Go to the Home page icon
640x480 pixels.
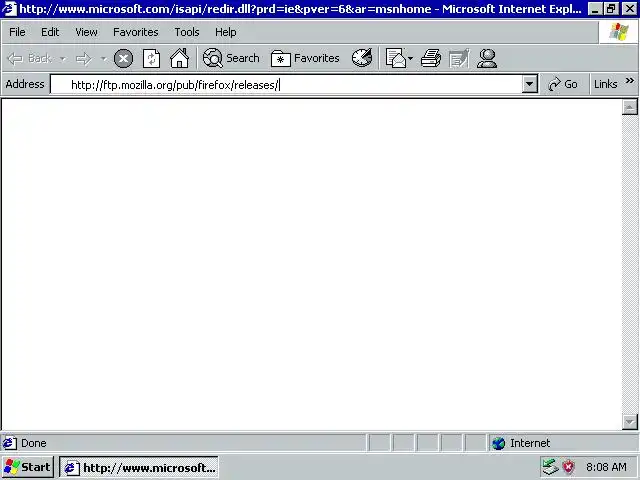tap(180, 58)
